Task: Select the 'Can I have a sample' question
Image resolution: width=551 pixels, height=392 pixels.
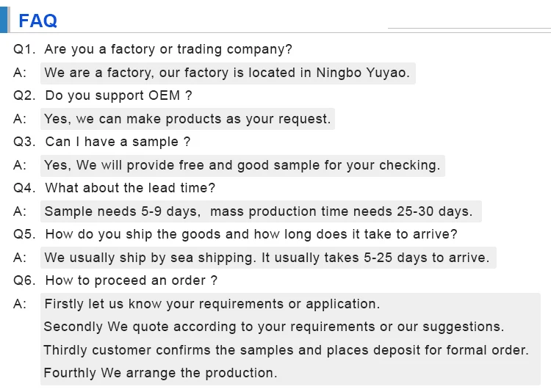Action: click(x=118, y=142)
